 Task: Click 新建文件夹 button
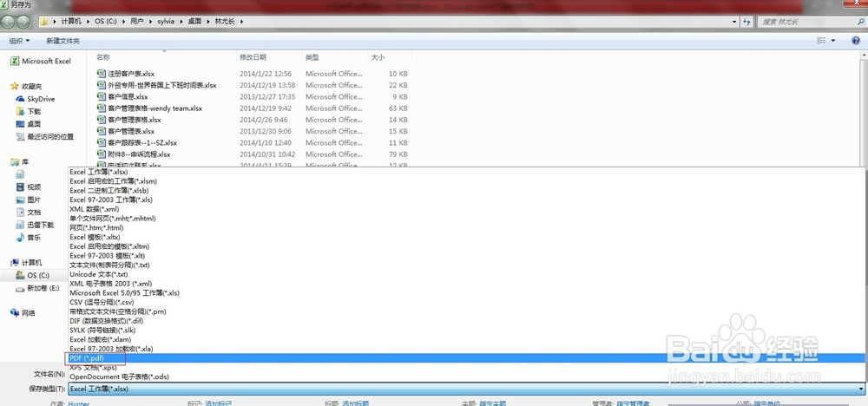[x=62, y=41]
